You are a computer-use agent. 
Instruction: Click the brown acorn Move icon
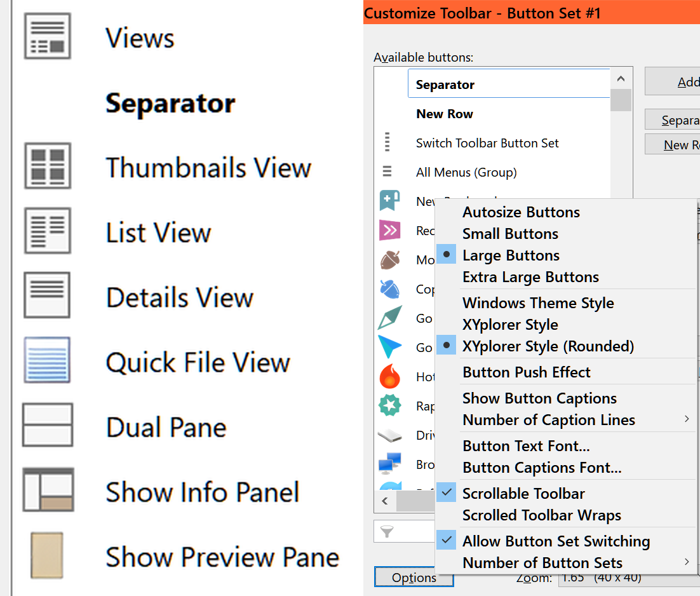pos(390,259)
